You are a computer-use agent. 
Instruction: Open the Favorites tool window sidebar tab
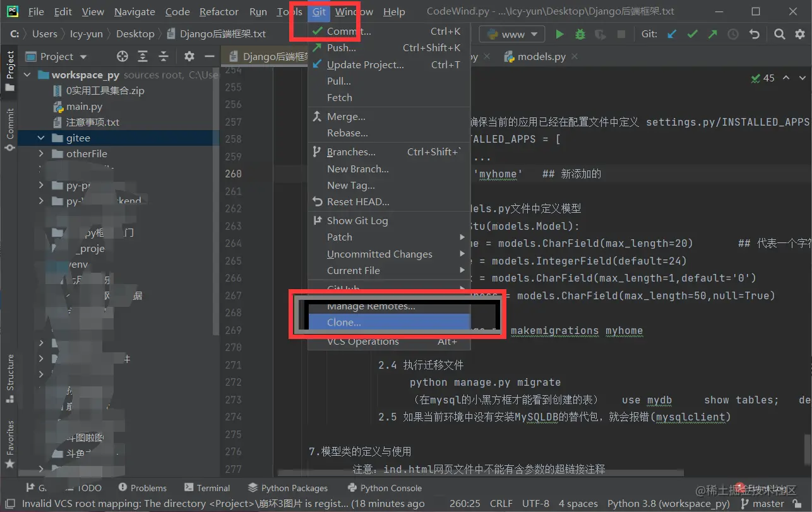coord(9,445)
